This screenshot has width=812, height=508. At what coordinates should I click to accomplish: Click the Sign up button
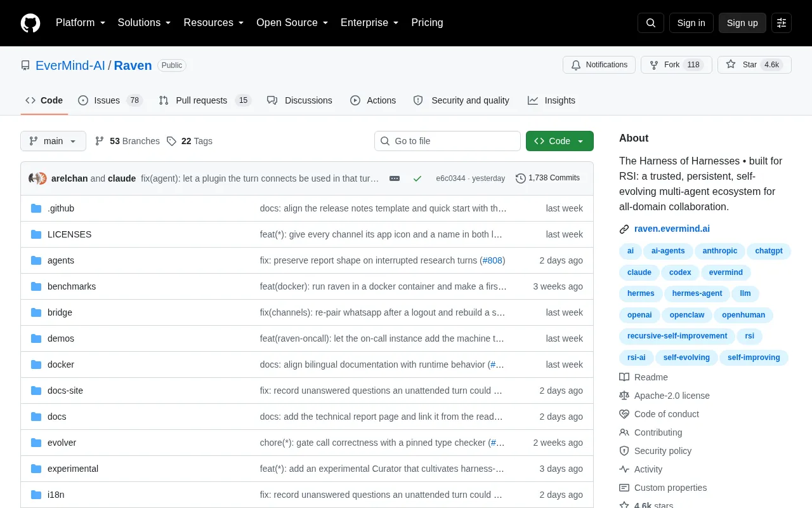(742, 23)
